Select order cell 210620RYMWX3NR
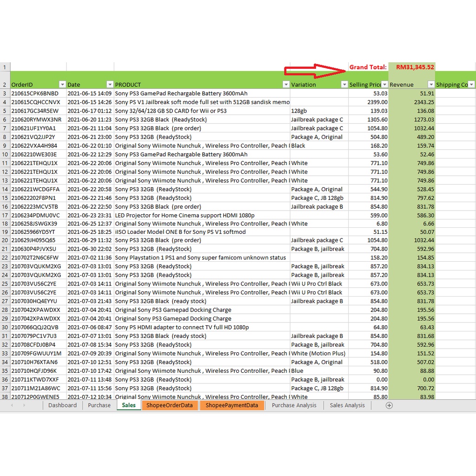This screenshot has height=476, width=476. coord(38,119)
